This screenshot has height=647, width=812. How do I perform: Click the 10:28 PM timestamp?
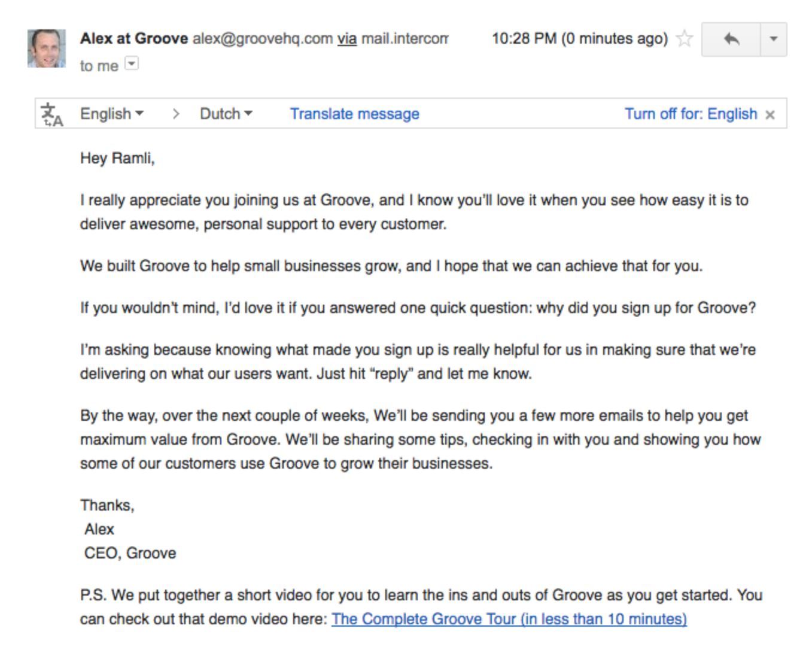point(579,39)
